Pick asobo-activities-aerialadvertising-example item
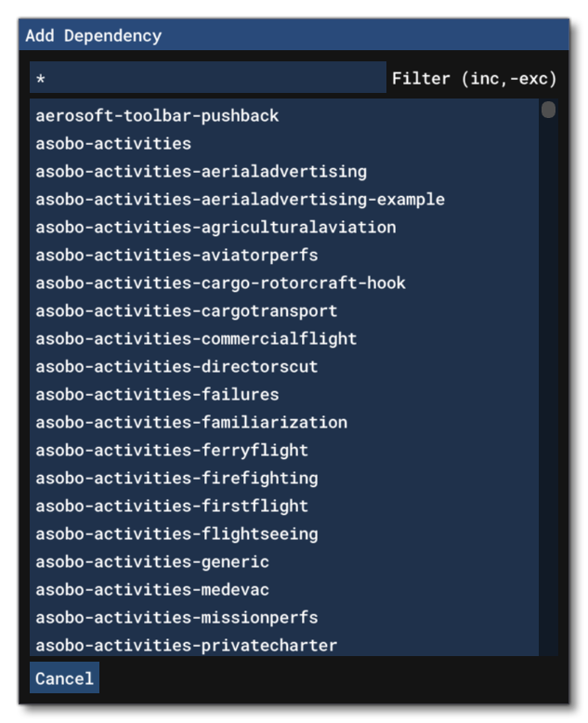Screen dimensions: 588x723 (x=240, y=200)
